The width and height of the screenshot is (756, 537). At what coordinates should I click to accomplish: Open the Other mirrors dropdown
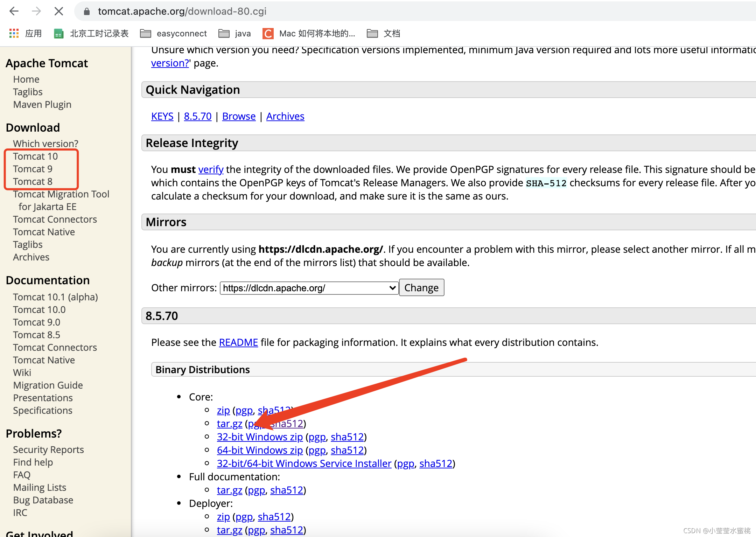(x=309, y=288)
